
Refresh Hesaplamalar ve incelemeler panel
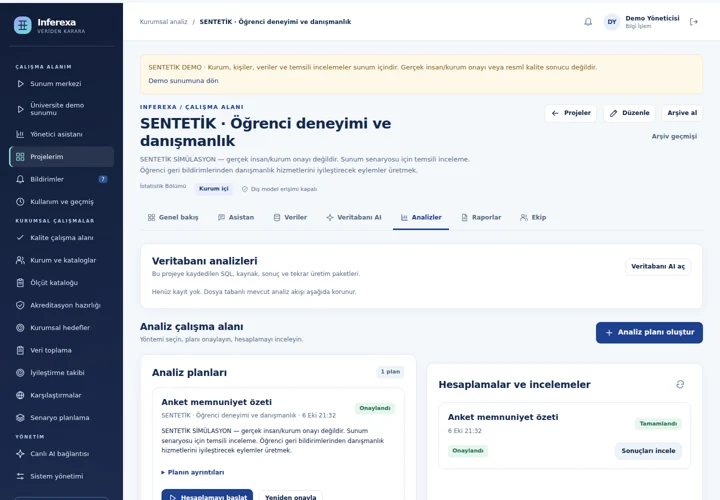click(x=680, y=384)
